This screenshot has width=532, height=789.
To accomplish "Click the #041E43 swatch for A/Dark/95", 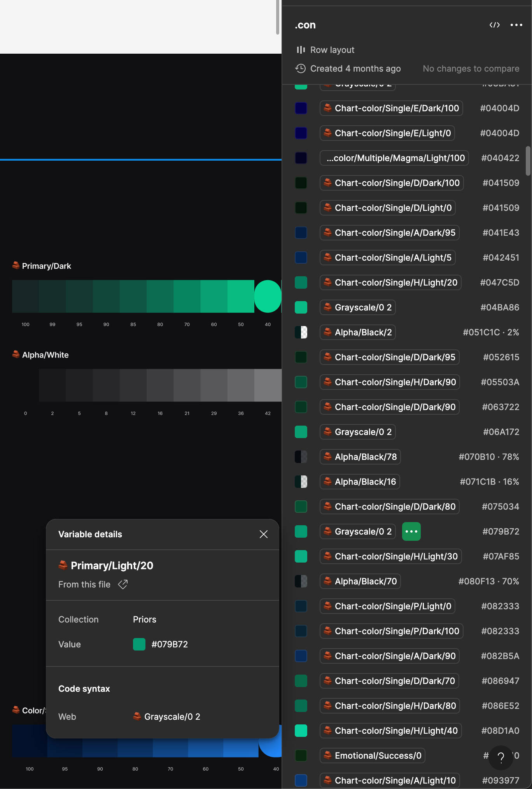I will pos(301,233).
